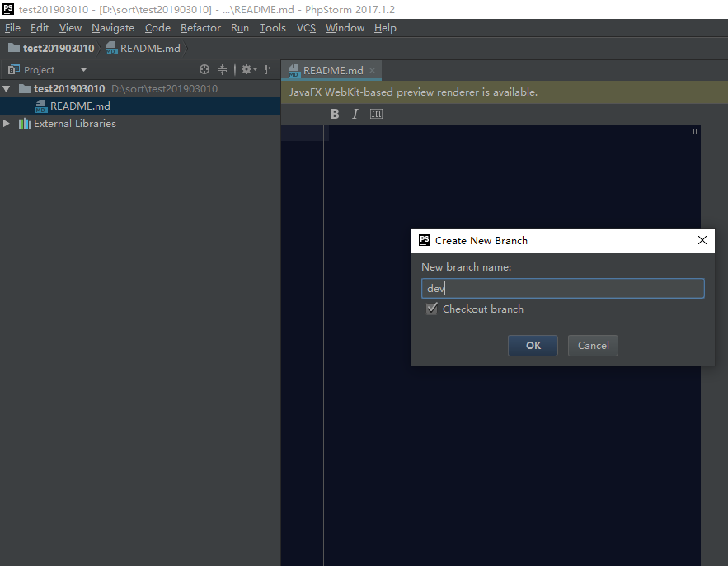Image resolution: width=728 pixels, height=566 pixels.
Task: Toggle the Checkout branch checkbox
Action: pyautogui.click(x=432, y=309)
